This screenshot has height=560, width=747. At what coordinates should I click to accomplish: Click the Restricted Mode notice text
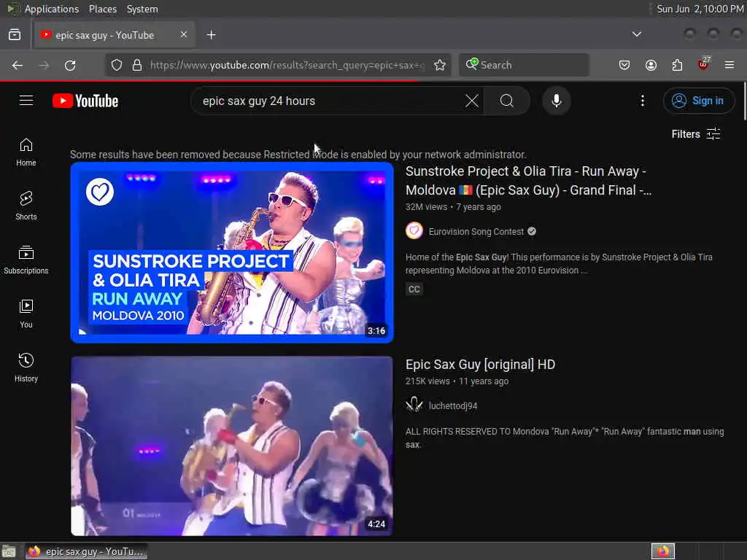point(298,155)
